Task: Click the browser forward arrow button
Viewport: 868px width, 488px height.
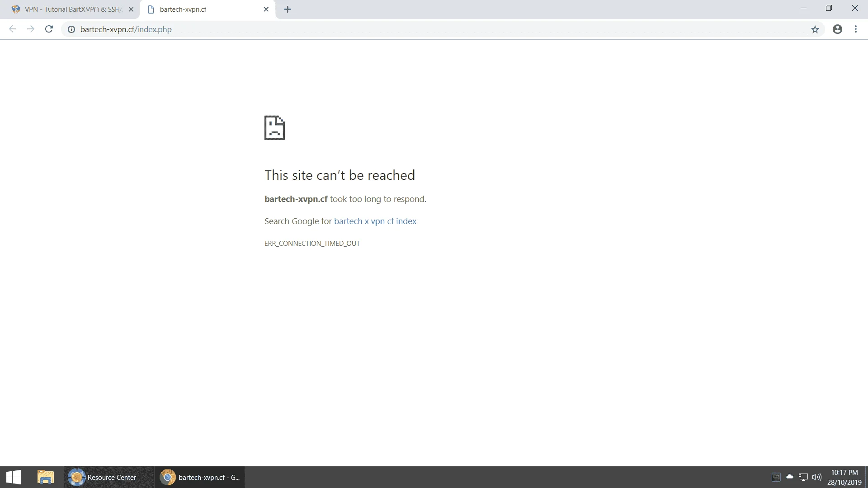Action: click(31, 29)
